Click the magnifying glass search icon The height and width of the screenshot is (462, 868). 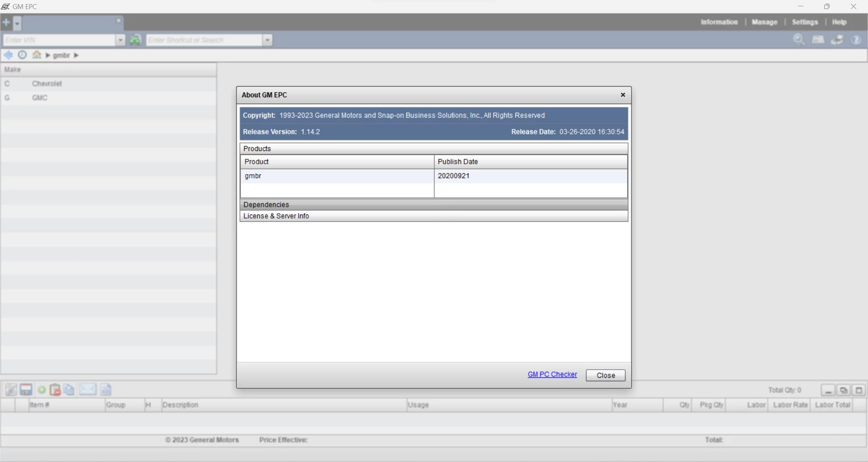[799, 39]
